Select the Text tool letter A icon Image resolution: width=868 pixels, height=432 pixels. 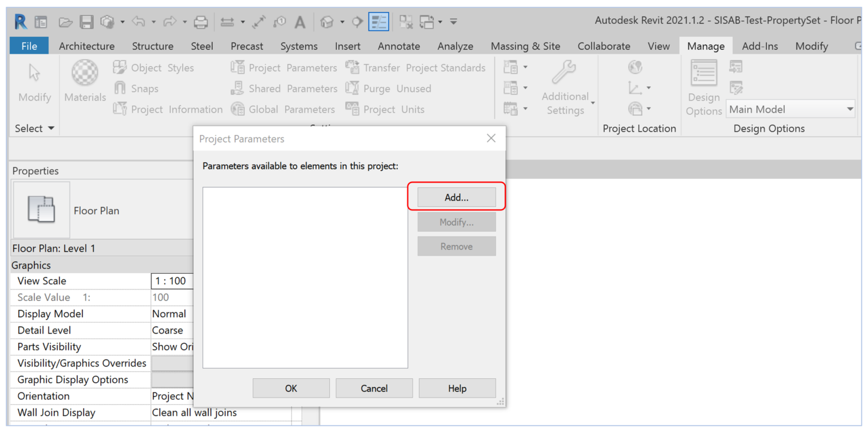(x=300, y=22)
